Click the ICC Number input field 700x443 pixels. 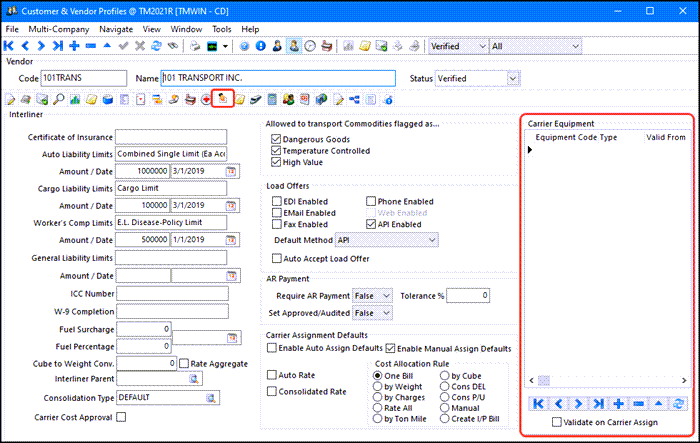pos(171,292)
